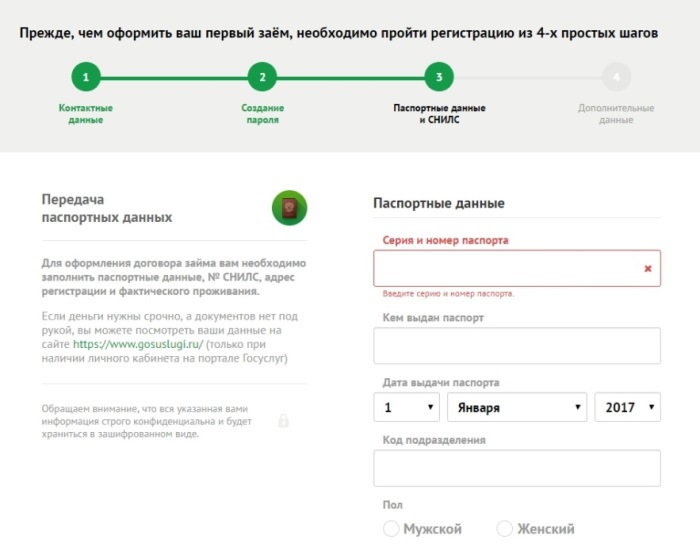Screen dimensions: 700x547
Task: Click the Дата выдачи паспорта label
Action: 441,383
